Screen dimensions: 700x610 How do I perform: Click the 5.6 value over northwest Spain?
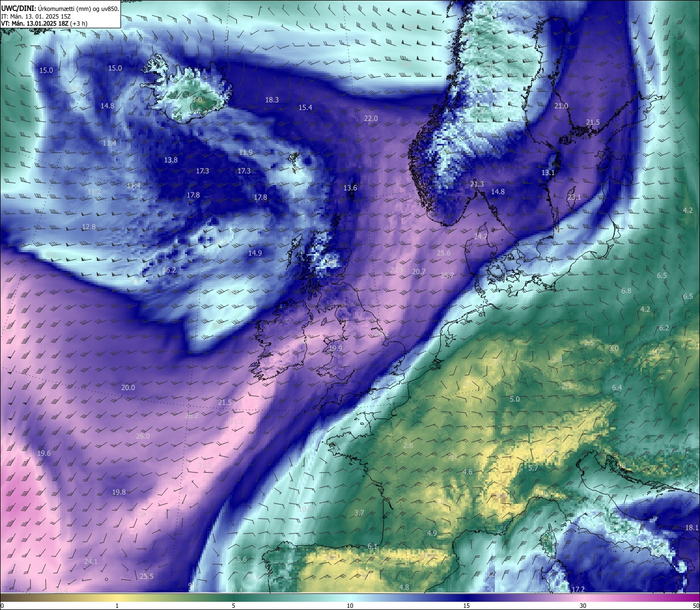tap(242, 559)
